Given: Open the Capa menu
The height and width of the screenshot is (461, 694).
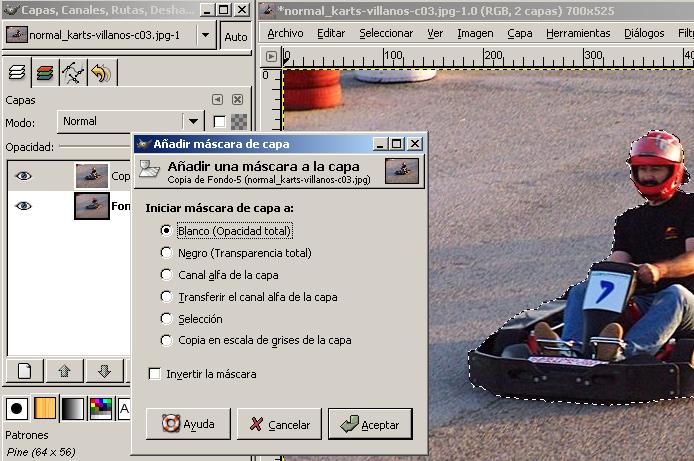Looking at the screenshot, I should point(519,33).
